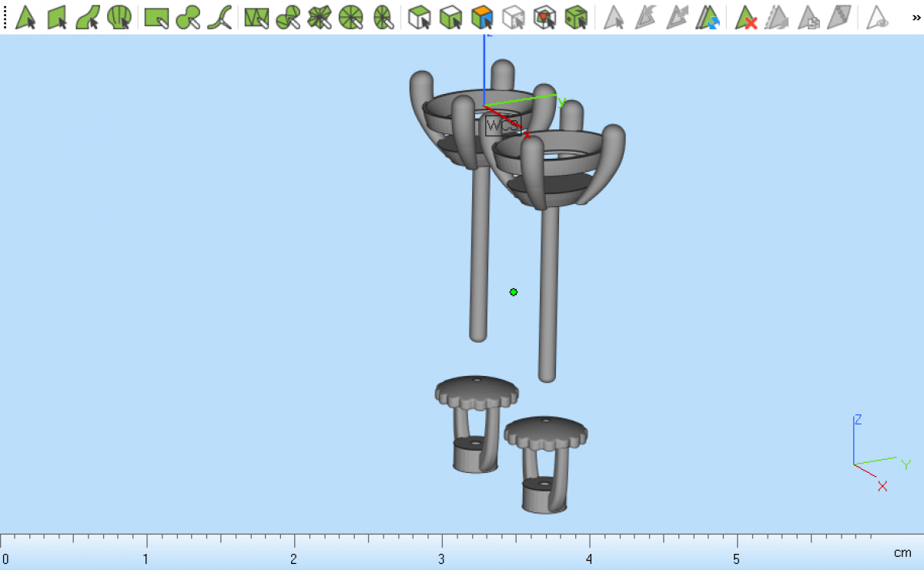Select the orange and blue cube tool
This screenshot has width=924, height=570.
pyautogui.click(x=482, y=17)
